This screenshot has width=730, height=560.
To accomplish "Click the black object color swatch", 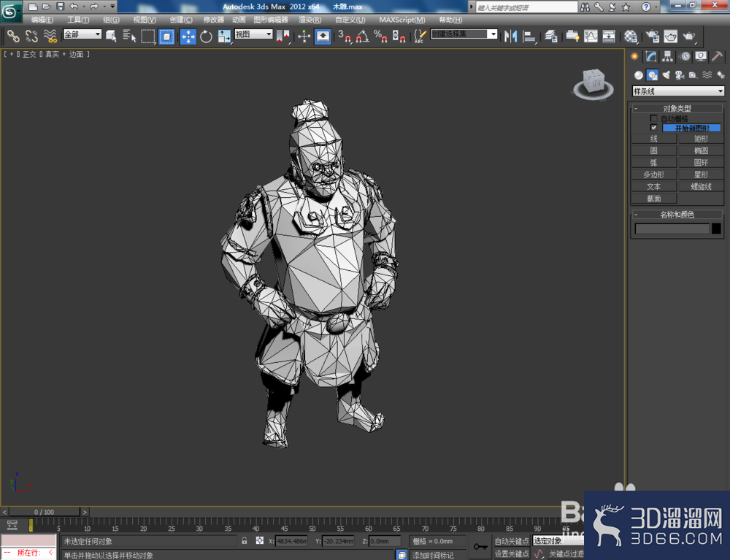I will tap(716, 229).
